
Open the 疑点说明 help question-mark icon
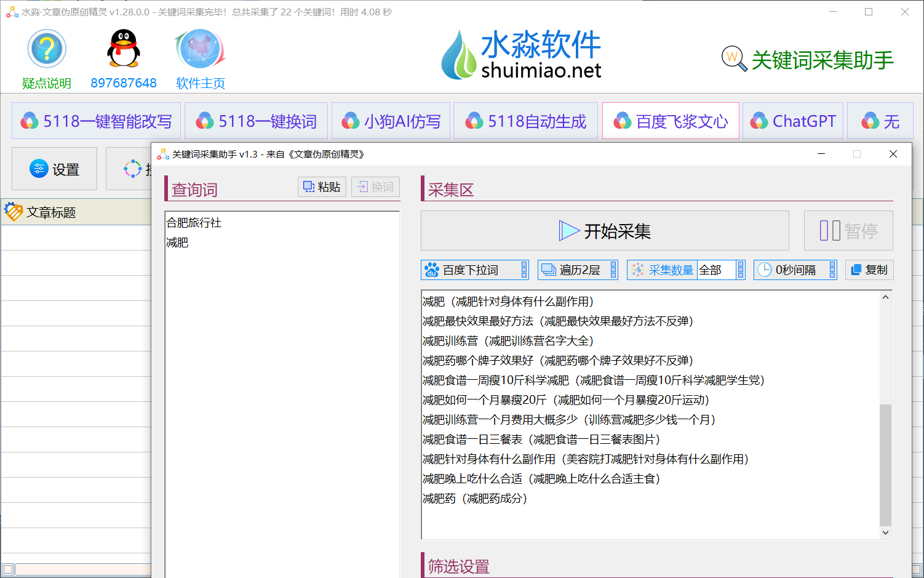47,49
